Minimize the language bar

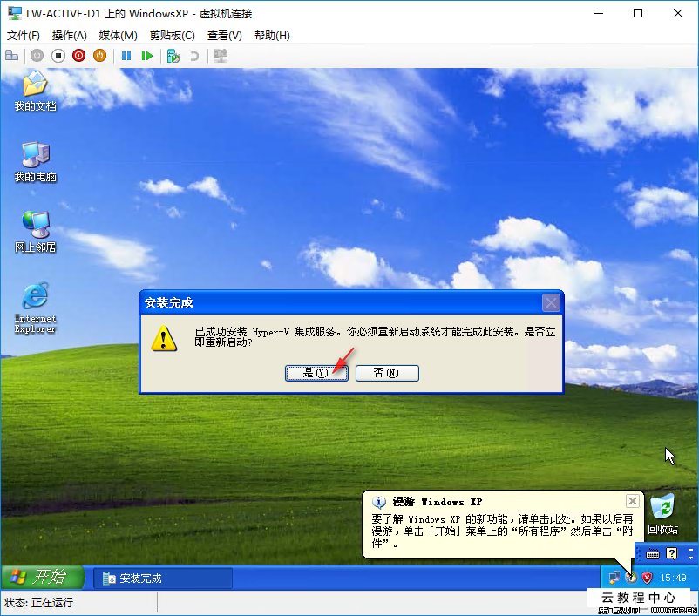tap(690, 550)
